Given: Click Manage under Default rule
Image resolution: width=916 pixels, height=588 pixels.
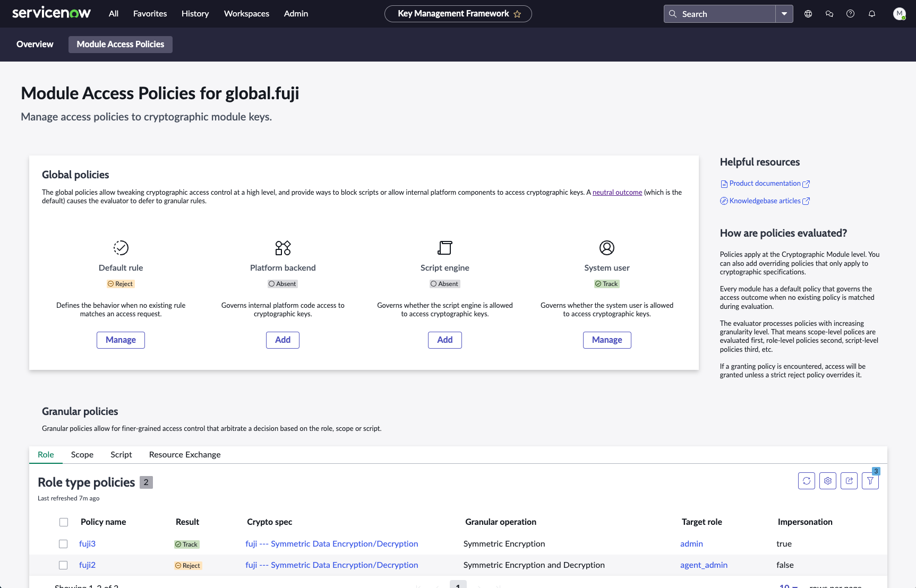Looking at the screenshot, I should 121,340.
